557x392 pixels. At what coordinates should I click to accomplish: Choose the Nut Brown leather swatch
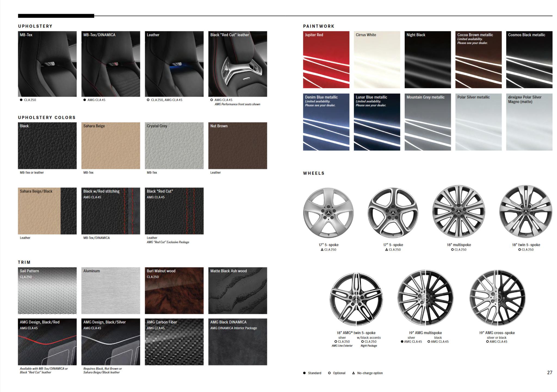[238, 146]
